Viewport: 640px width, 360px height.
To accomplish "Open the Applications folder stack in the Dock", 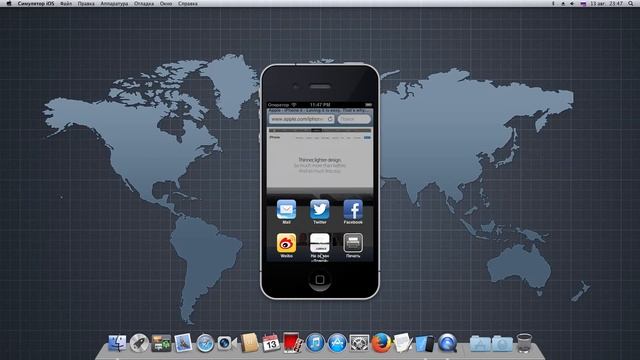I will click(x=480, y=344).
